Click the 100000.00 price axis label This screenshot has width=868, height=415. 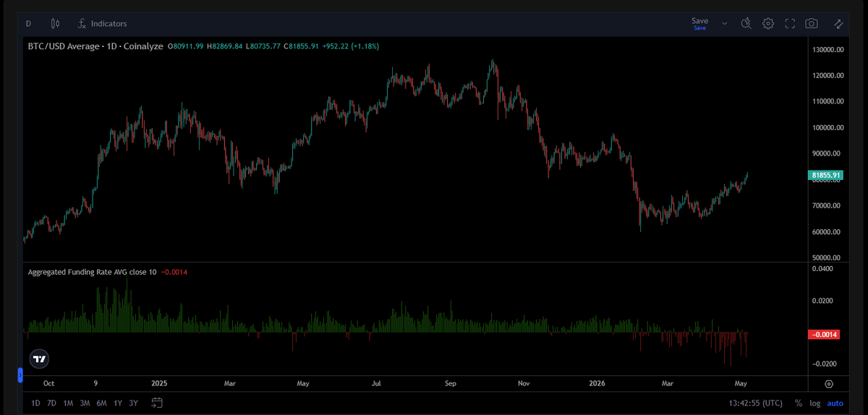828,127
